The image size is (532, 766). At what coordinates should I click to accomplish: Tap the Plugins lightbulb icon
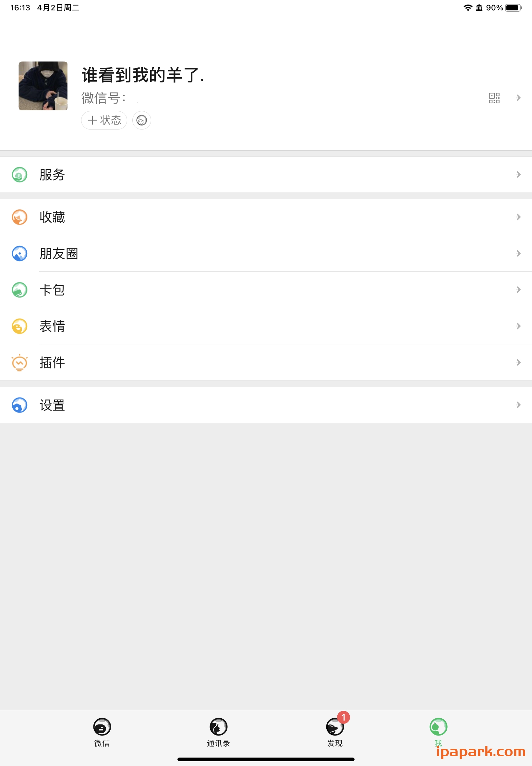pos(20,363)
